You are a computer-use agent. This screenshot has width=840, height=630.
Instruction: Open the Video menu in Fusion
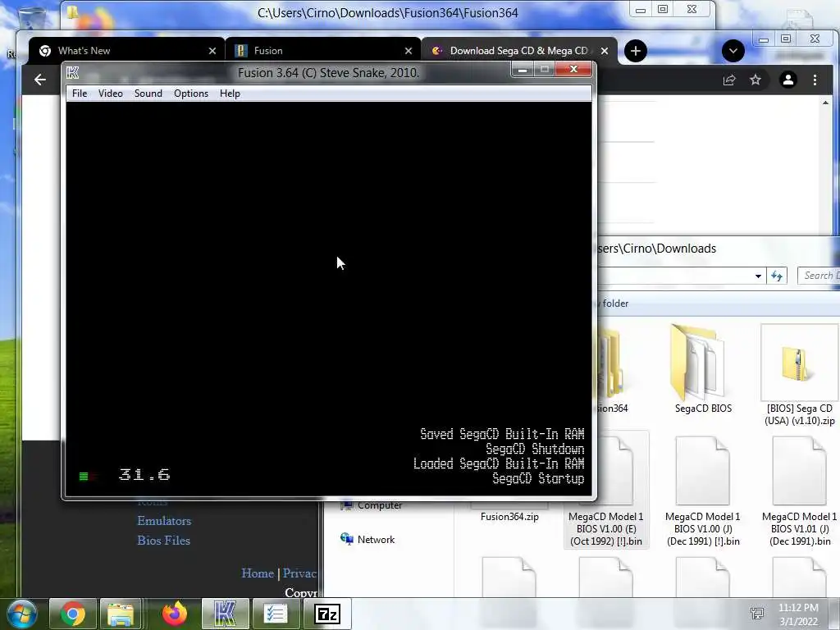click(x=111, y=94)
